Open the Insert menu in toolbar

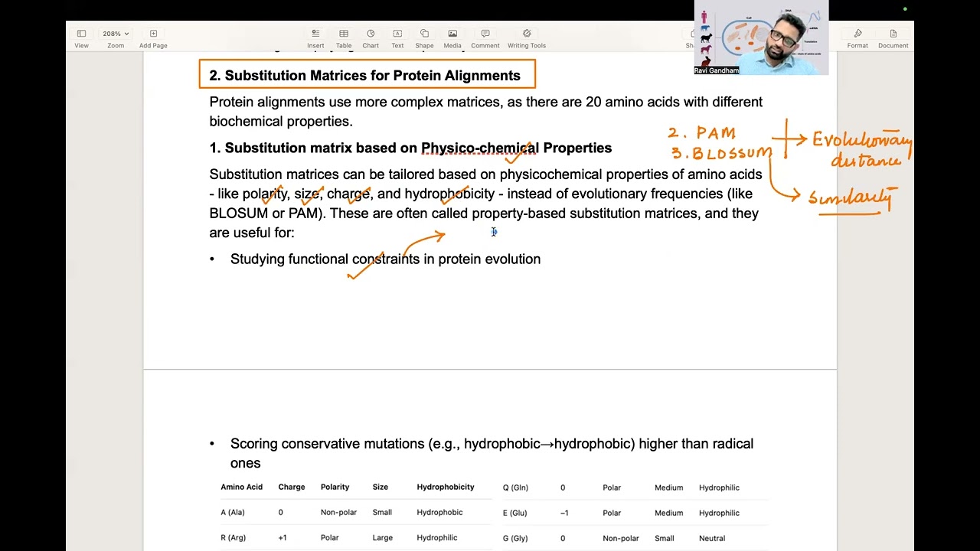(315, 38)
